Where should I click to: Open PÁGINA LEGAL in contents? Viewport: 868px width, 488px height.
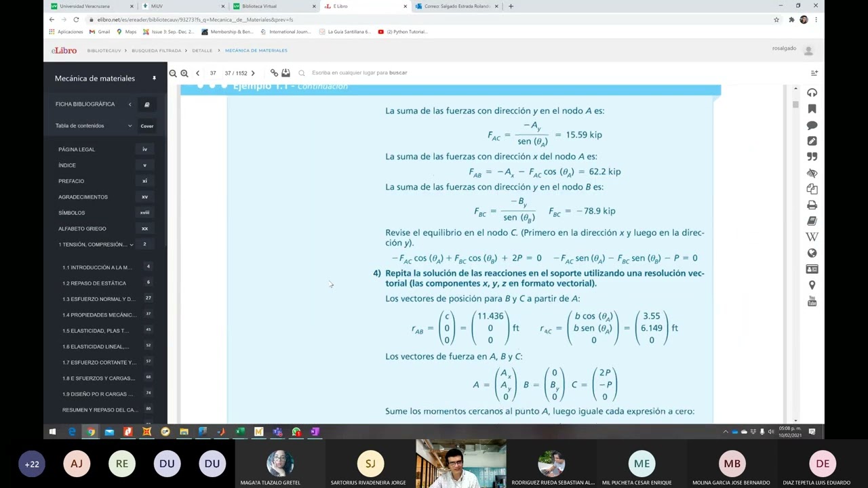[77, 149]
